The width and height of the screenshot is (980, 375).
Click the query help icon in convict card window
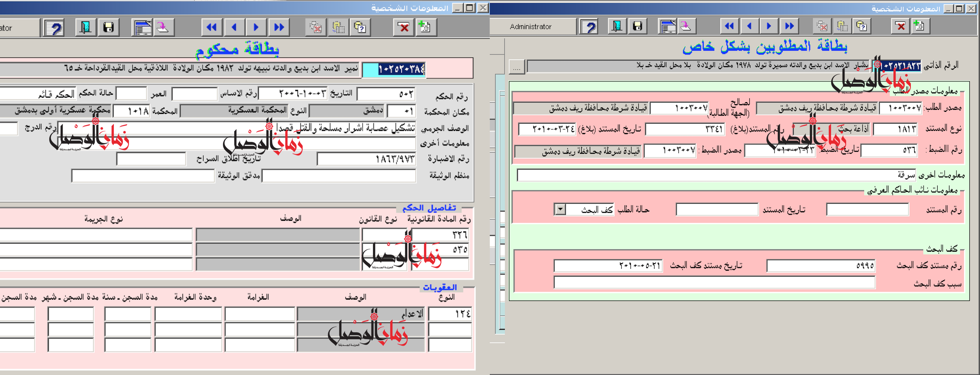[360, 28]
